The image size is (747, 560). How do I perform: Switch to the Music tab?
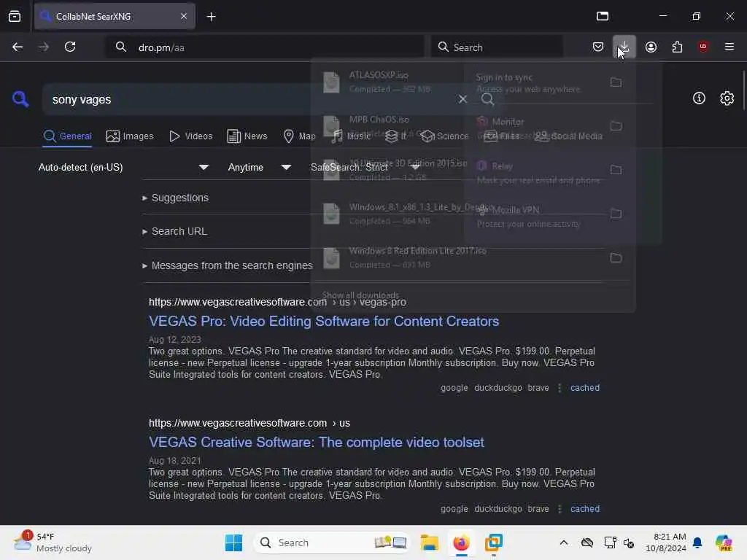351,136
